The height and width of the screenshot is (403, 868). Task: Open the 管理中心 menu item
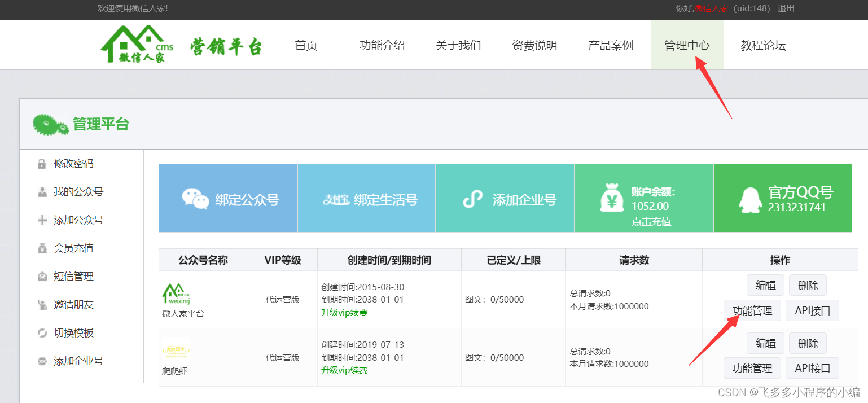click(687, 45)
